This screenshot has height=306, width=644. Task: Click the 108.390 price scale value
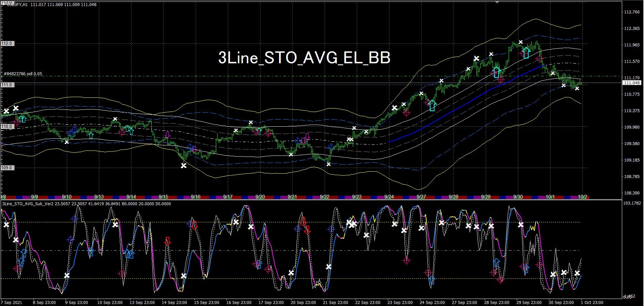tap(632, 193)
